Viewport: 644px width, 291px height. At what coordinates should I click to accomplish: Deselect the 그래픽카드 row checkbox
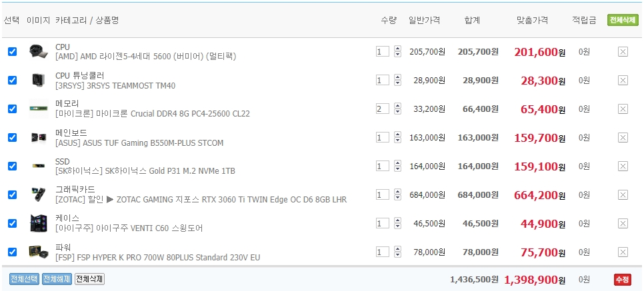pyautogui.click(x=12, y=194)
